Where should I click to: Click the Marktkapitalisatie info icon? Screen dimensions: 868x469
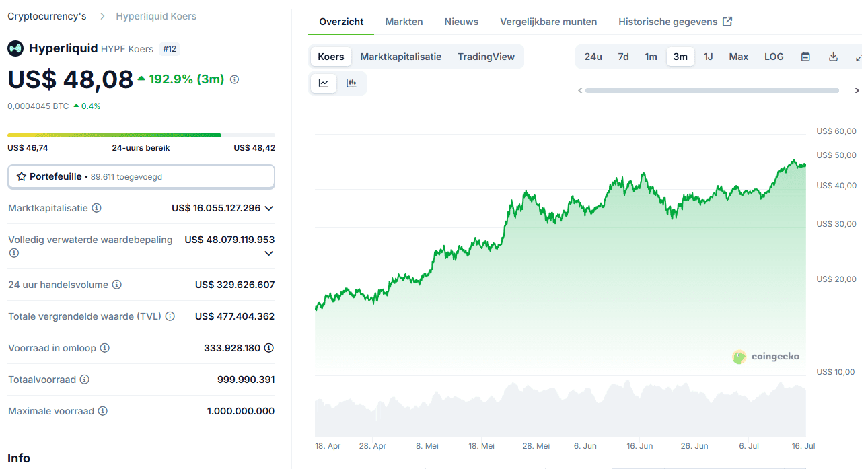96,208
